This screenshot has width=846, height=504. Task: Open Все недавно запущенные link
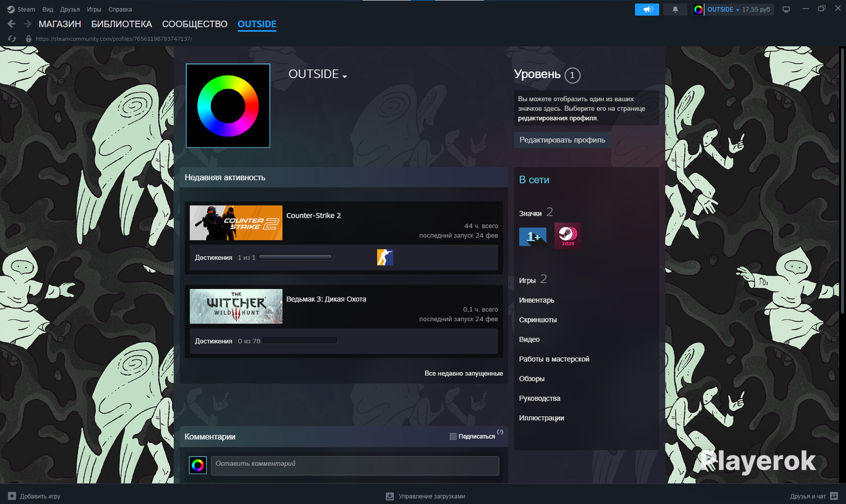click(464, 373)
